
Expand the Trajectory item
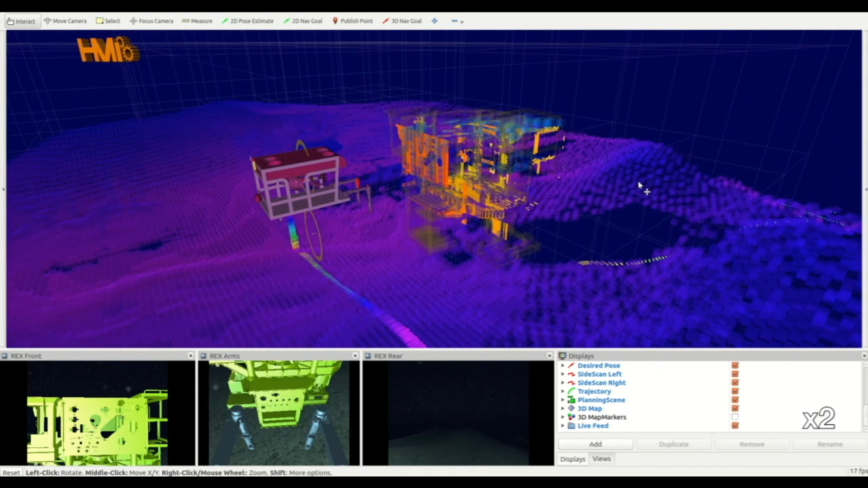(x=563, y=391)
